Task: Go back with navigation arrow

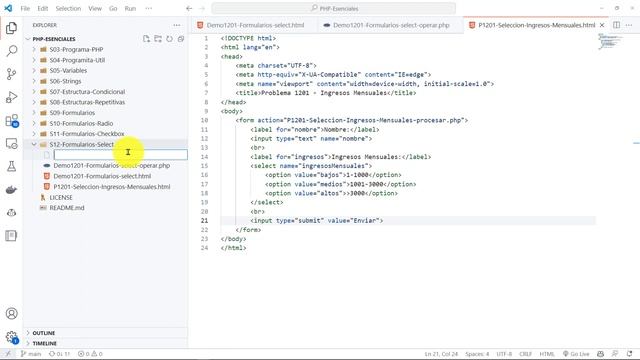Action: pyautogui.click(x=189, y=8)
